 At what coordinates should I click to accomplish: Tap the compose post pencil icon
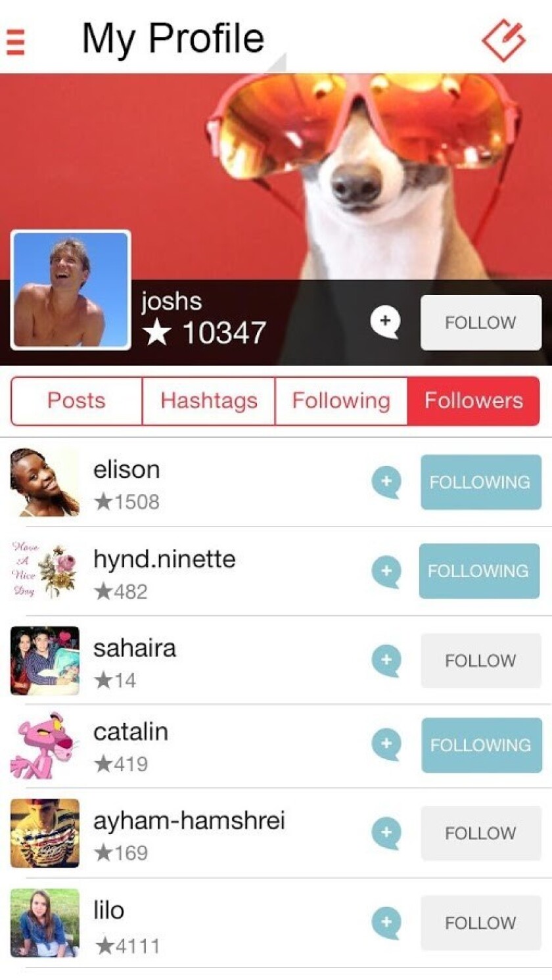(x=504, y=40)
